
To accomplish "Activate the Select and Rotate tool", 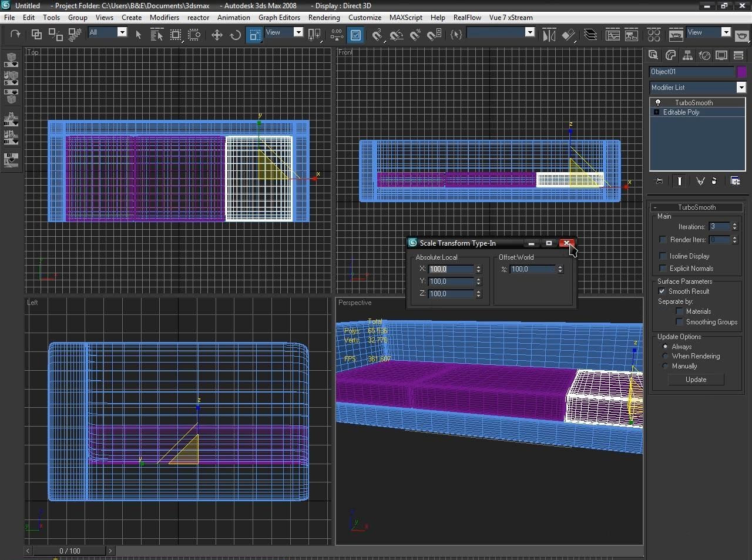I will point(235,35).
